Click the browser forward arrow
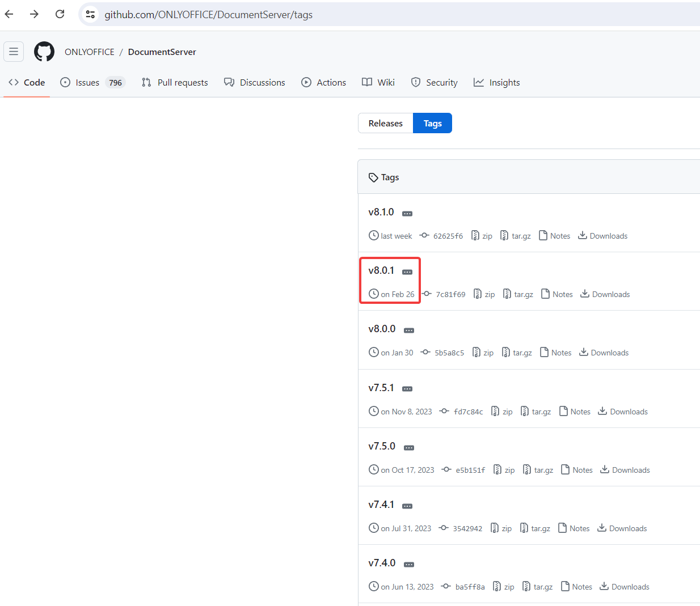This screenshot has width=700, height=606. point(34,14)
